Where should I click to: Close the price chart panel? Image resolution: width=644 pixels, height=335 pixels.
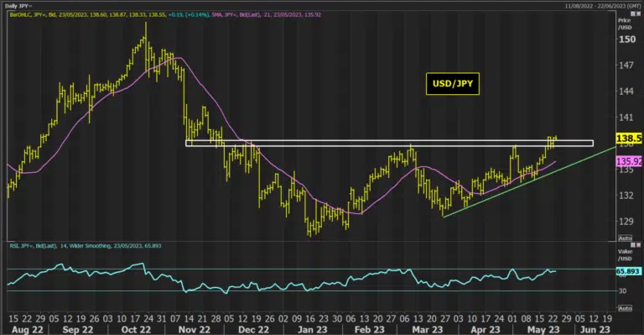coord(638,14)
